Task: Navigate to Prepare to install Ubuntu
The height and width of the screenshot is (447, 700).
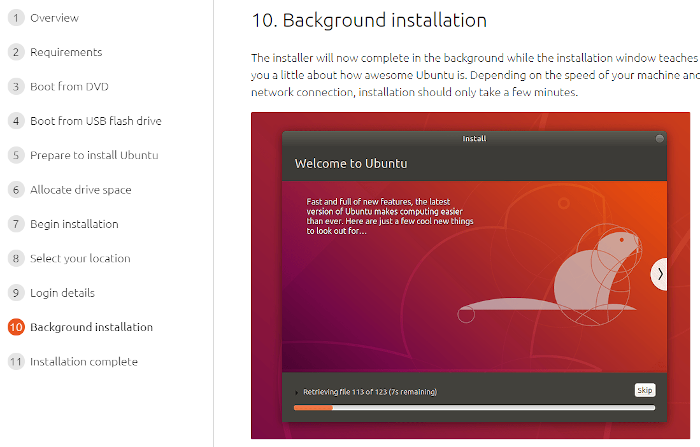Action: (x=94, y=155)
